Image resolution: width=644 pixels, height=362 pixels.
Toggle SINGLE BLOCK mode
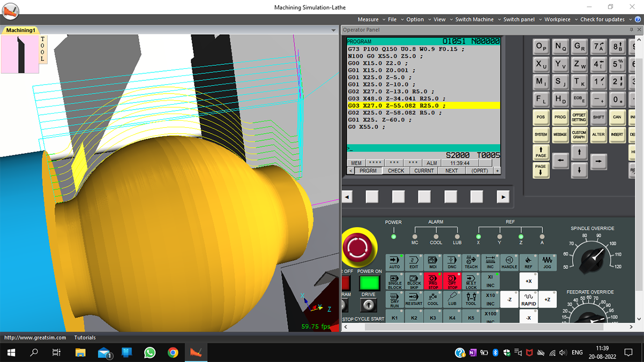(395, 281)
